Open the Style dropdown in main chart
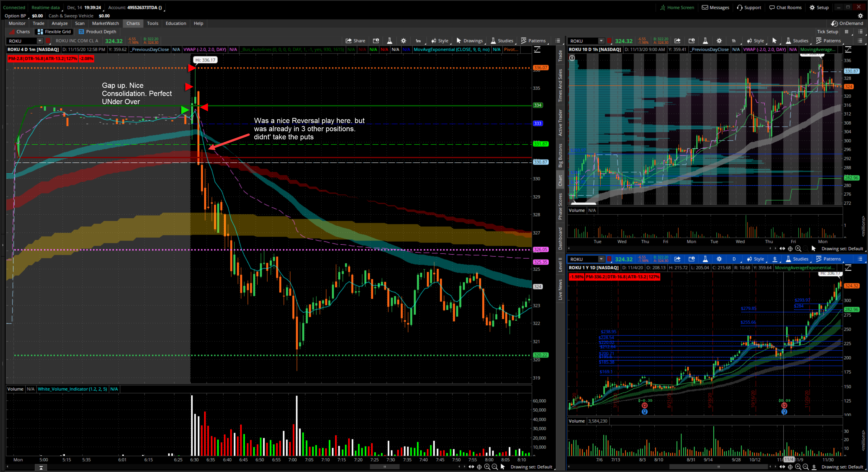 [x=440, y=41]
